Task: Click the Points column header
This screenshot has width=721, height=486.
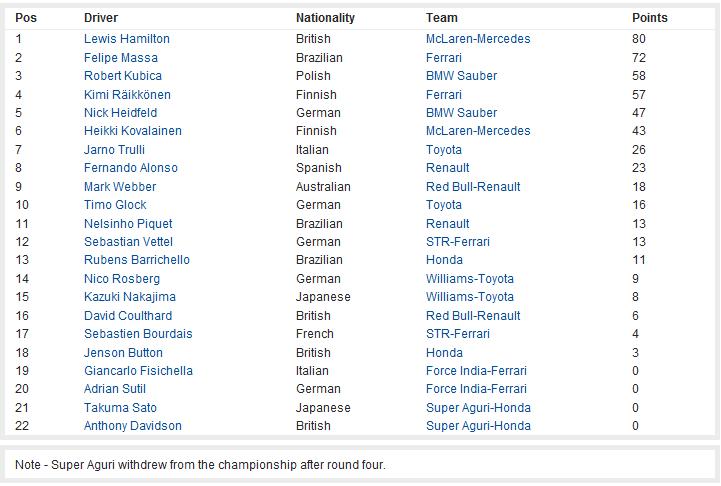Action: click(x=649, y=17)
